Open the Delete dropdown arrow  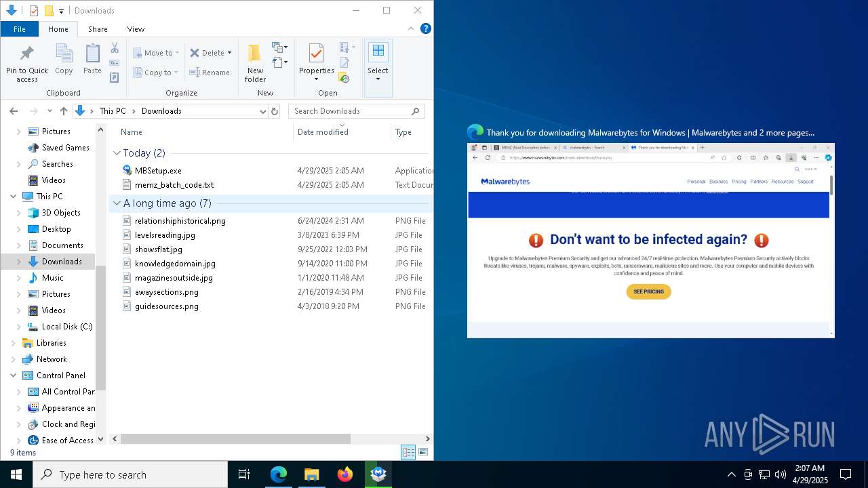229,53
